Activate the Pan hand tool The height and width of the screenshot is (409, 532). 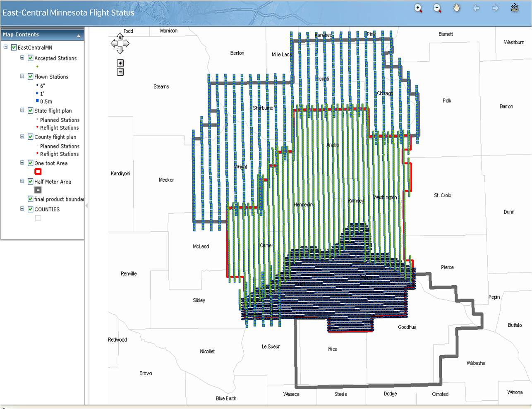(457, 8)
